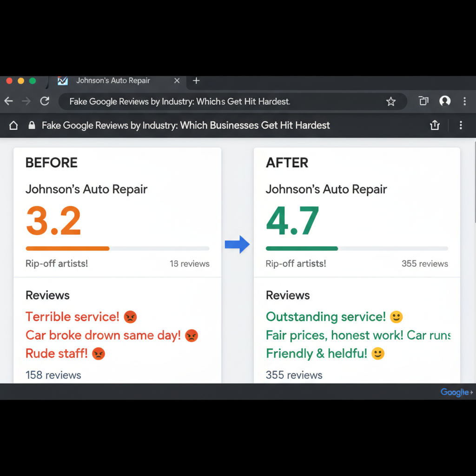Click the tab favicon chart icon
Screen dimensions: 476x476
(63, 81)
